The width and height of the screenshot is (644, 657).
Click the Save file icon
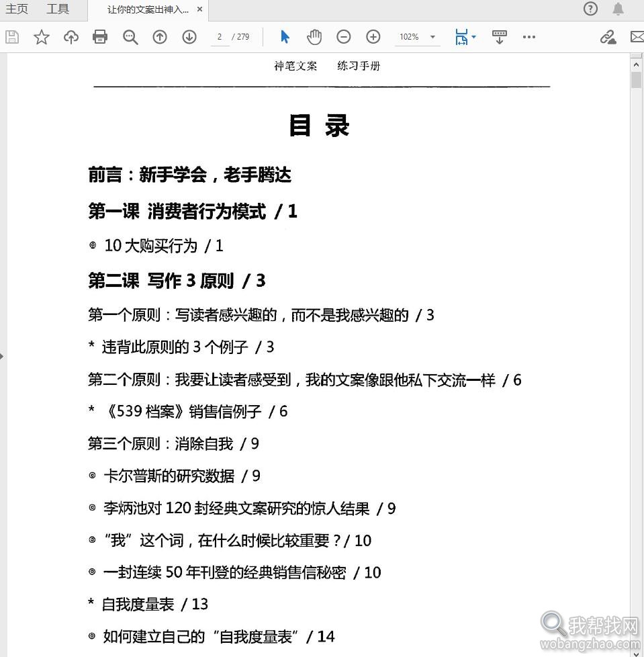click(x=12, y=37)
